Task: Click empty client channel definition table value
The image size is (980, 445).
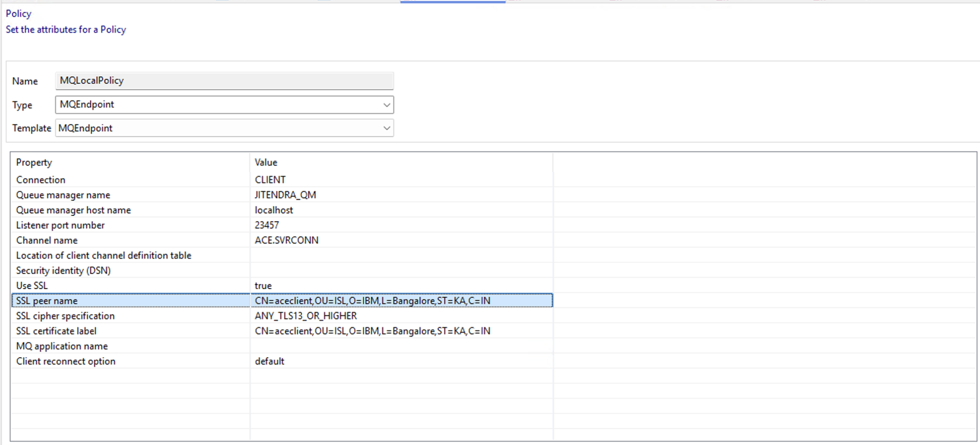Action: tap(400, 256)
